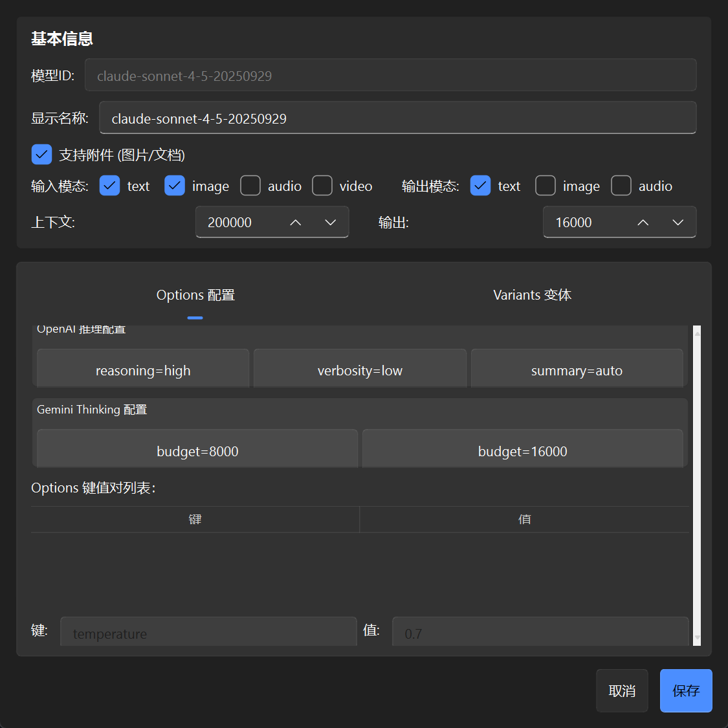Screen dimensions: 728x728
Task: Click the 保存 save button
Action: click(686, 690)
